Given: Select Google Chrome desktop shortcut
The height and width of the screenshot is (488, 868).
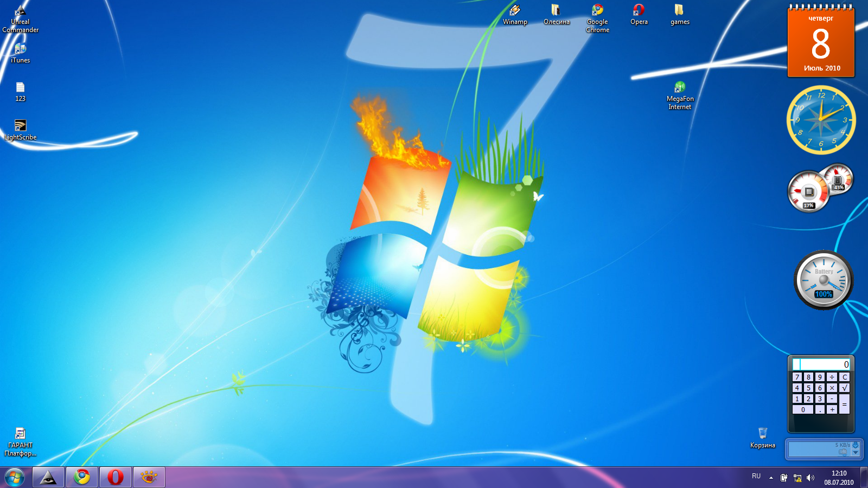Looking at the screenshot, I should click(x=597, y=18).
